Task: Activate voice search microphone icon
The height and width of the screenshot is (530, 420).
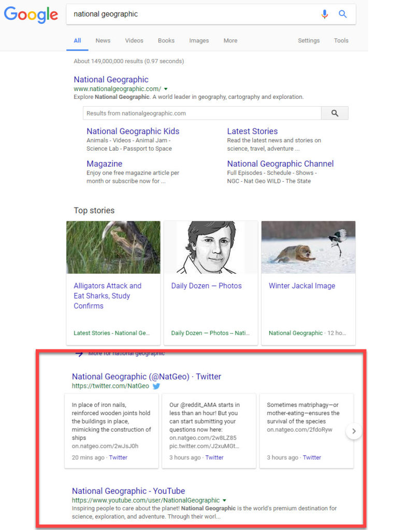Action: [x=325, y=14]
